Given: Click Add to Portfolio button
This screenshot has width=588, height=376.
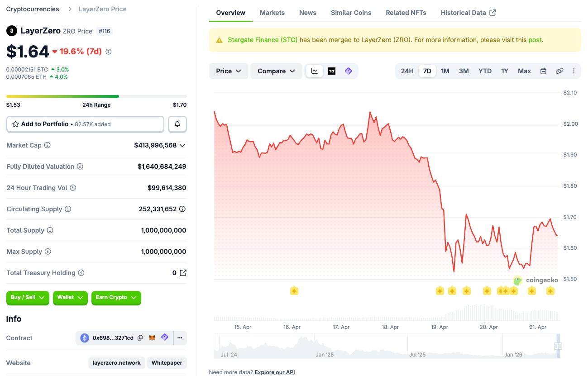Looking at the screenshot, I should (x=85, y=124).
